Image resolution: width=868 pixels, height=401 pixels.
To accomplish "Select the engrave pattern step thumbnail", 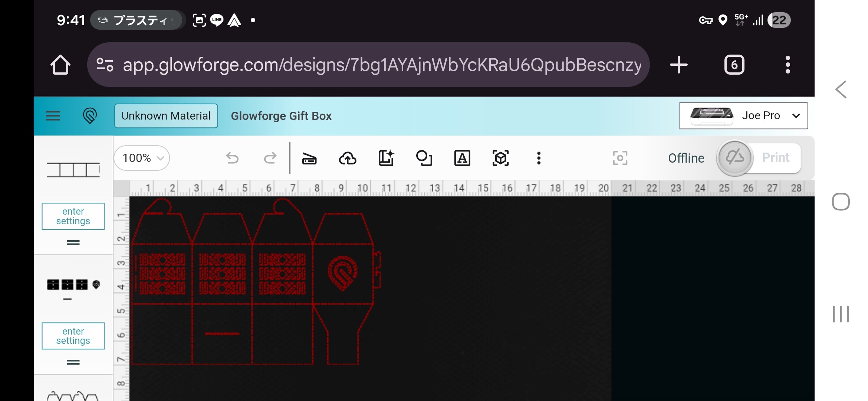I will click(x=73, y=285).
